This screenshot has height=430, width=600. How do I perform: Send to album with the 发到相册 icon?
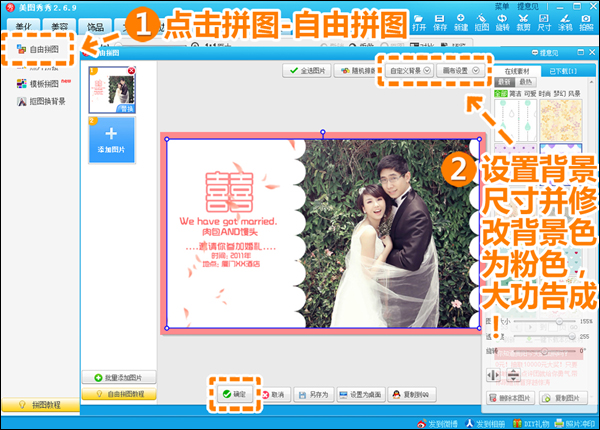(485, 423)
